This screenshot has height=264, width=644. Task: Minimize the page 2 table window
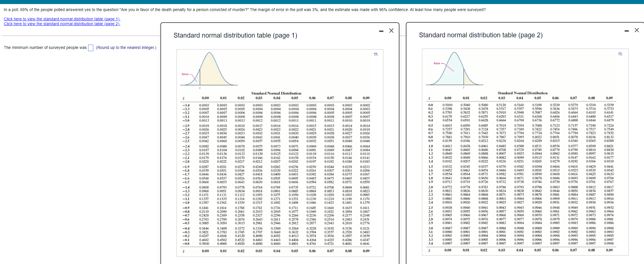(626, 30)
